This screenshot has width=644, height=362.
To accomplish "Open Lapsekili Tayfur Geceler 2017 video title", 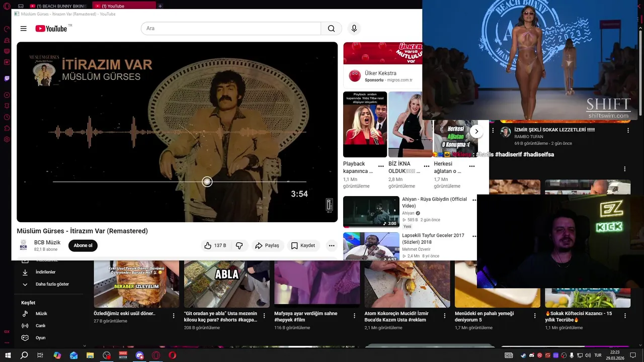I will pos(433,239).
